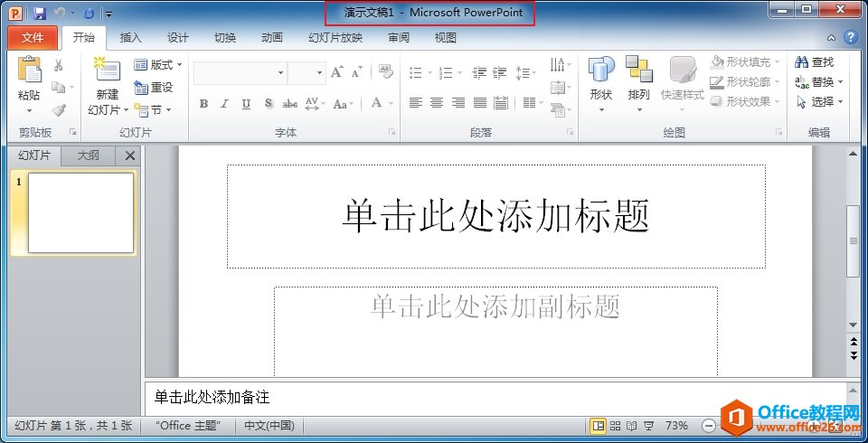Open the Shapes (形状) gallery

point(601,84)
